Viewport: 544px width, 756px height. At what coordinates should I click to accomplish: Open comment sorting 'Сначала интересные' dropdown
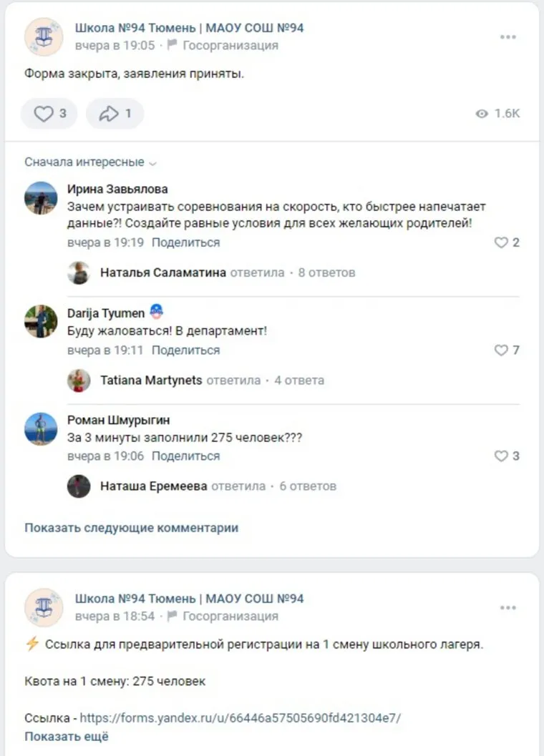point(90,162)
